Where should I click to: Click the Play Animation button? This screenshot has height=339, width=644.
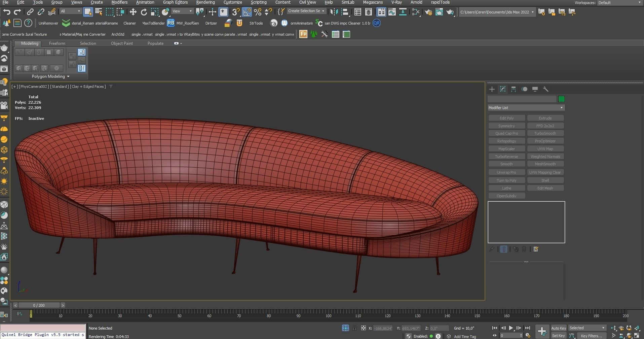(511, 328)
